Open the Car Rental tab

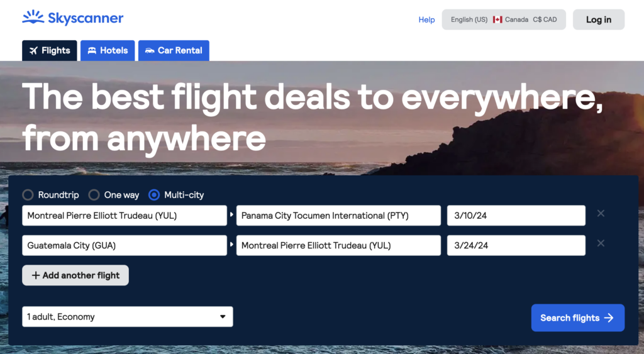[x=174, y=51]
